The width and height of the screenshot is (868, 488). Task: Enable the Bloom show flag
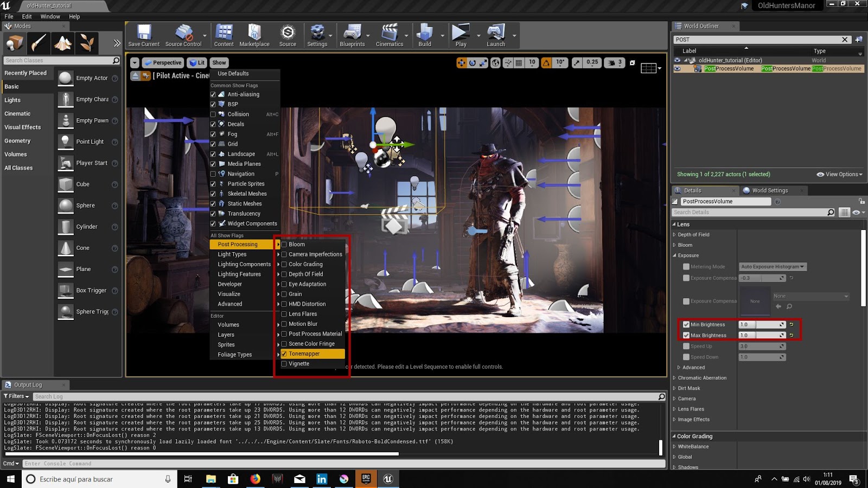(284, 244)
